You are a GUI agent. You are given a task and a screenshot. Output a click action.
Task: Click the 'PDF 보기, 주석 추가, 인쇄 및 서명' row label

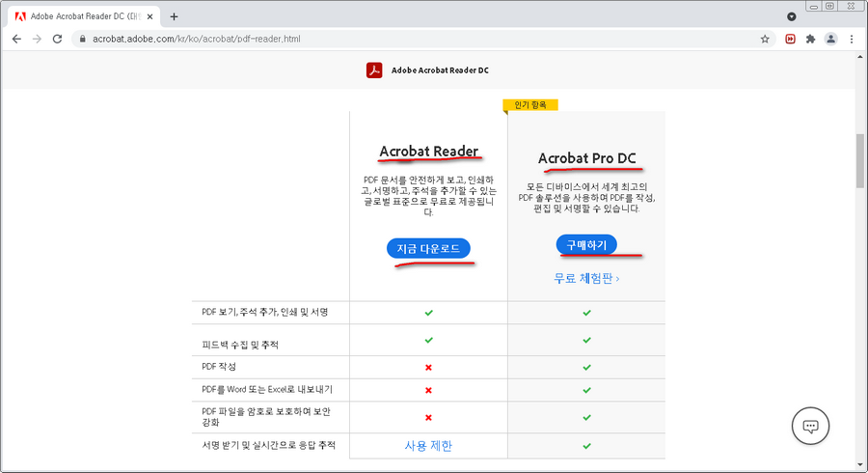[264, 313]
